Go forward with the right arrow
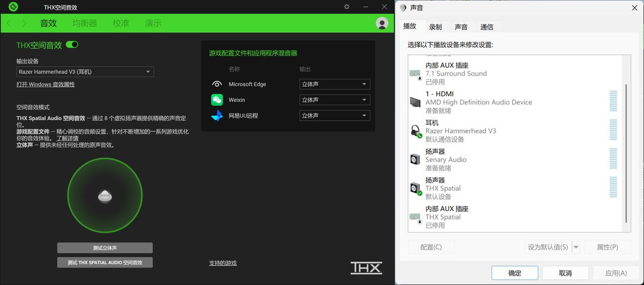Screen dimensions: 644x285 tap(24, 23)
